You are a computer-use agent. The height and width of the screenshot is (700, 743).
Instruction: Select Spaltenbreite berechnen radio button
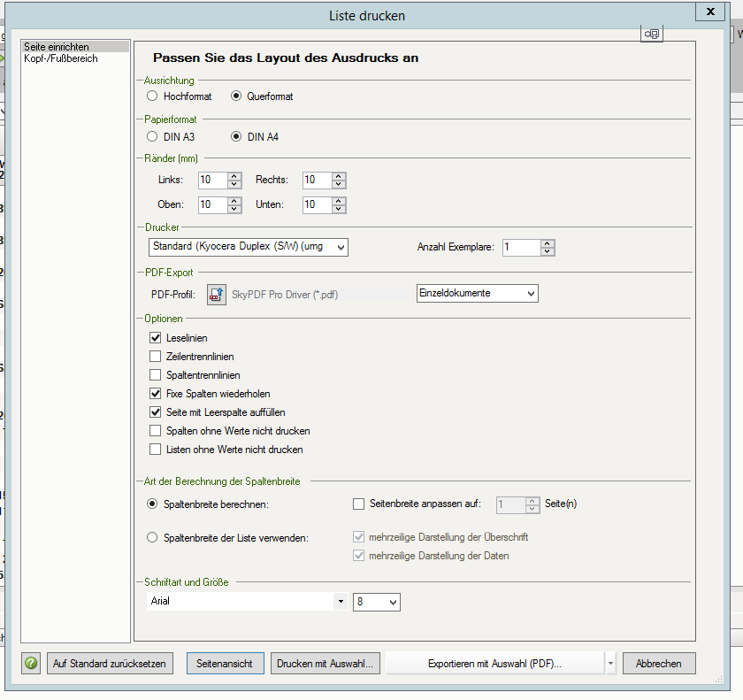click(151, 504)
